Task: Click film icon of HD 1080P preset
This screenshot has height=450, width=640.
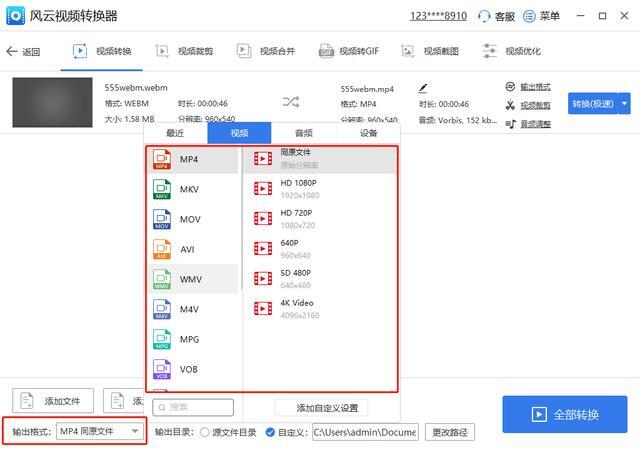Action: (x=263, y=188)
